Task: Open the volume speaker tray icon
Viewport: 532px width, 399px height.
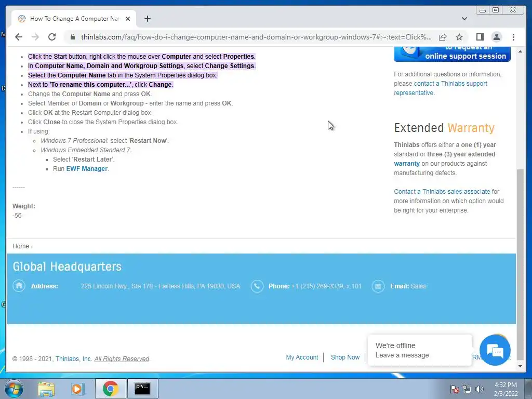Action: (480, 389)
